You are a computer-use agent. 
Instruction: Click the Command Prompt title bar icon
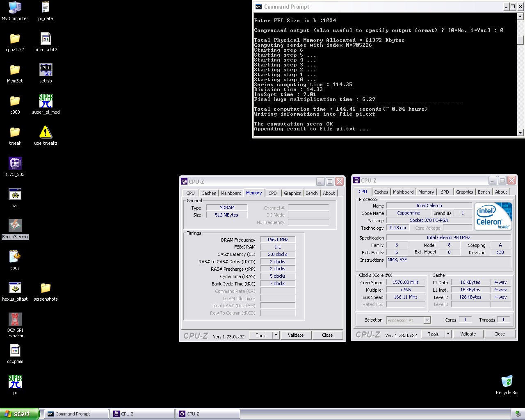(258, 7)
